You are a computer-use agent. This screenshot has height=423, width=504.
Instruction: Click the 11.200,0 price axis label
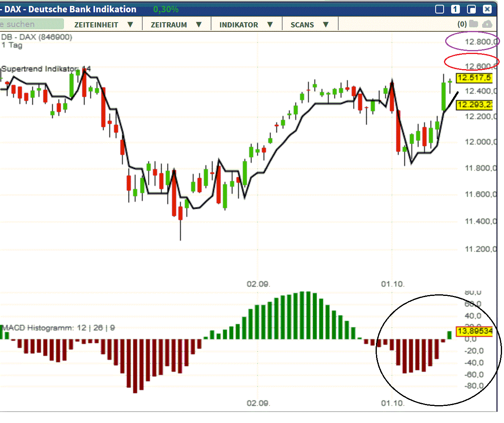pos(481,249)
